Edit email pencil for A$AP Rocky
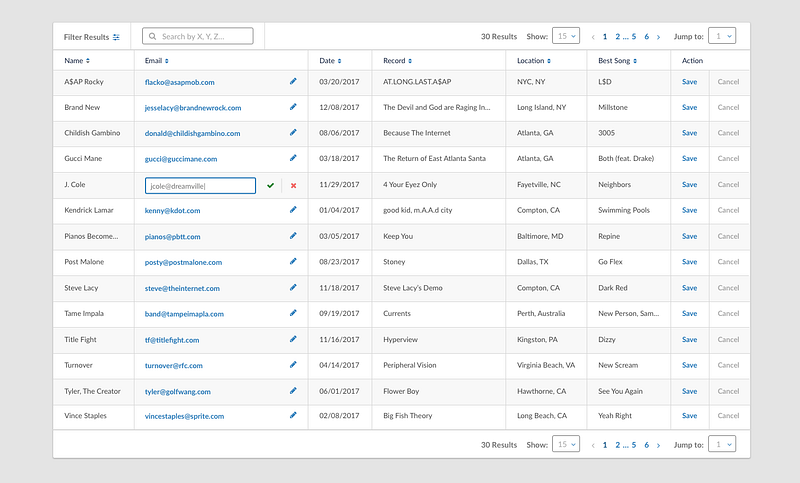This screenshot has width=800, height=483. tap(293, 81)
